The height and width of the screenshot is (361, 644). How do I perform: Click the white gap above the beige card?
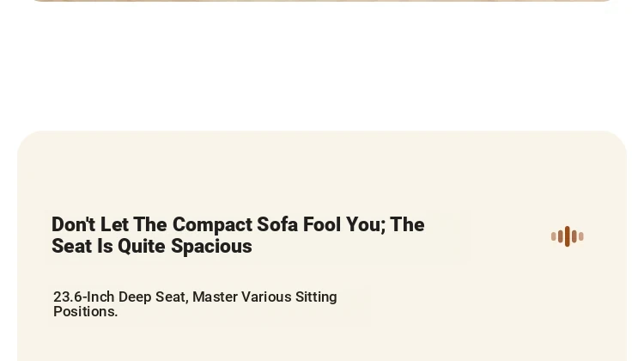(x=322, y=66)
